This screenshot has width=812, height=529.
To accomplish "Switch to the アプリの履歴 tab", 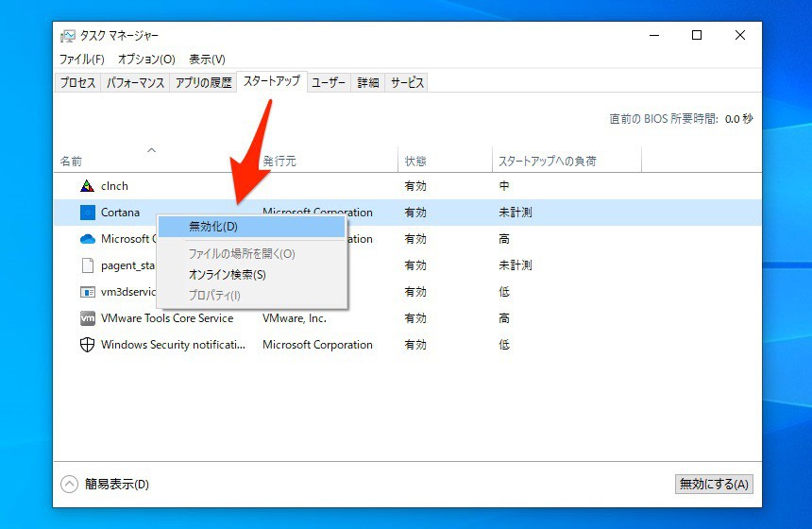I will click(x=203, y=82).
